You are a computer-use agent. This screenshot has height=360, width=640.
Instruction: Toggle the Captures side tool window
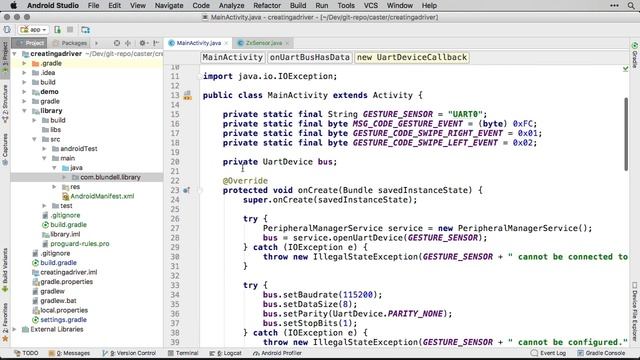click(5, 149)
